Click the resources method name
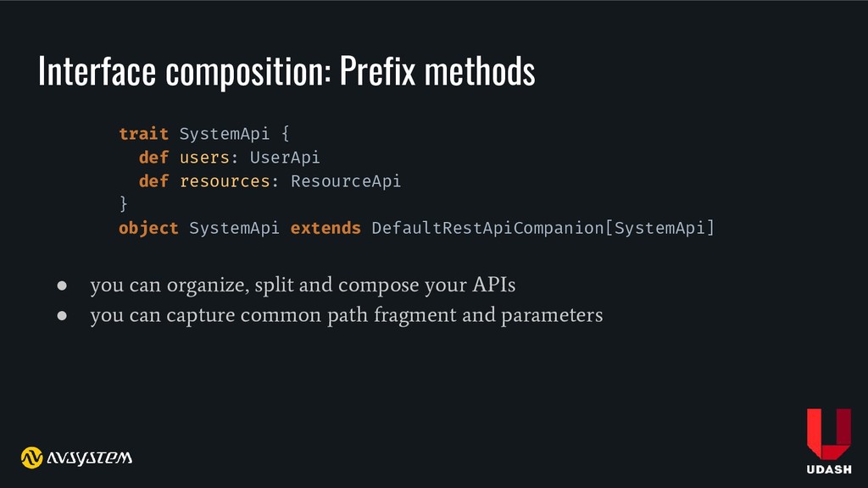 click(x=225, y=181)
